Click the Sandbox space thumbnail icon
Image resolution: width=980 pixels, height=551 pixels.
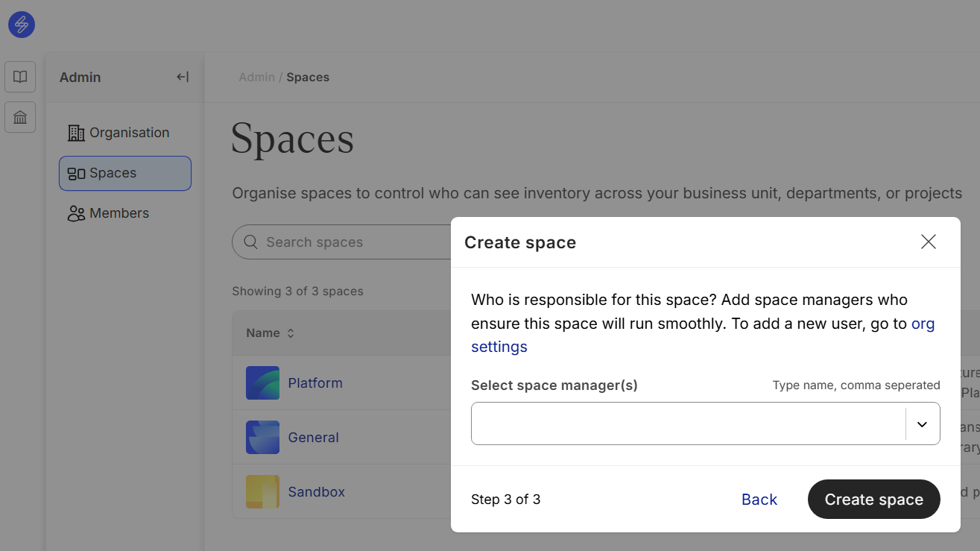[262, 492]
